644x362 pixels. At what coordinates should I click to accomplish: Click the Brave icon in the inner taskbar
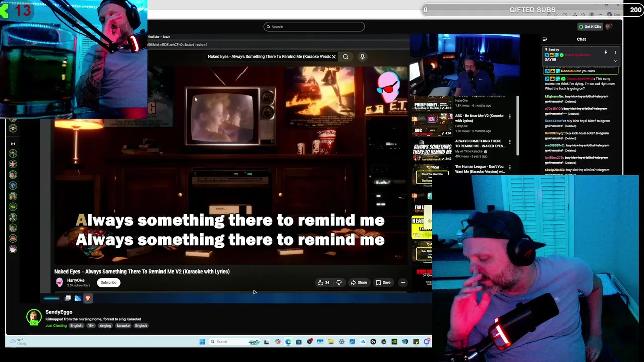[88, 298]
